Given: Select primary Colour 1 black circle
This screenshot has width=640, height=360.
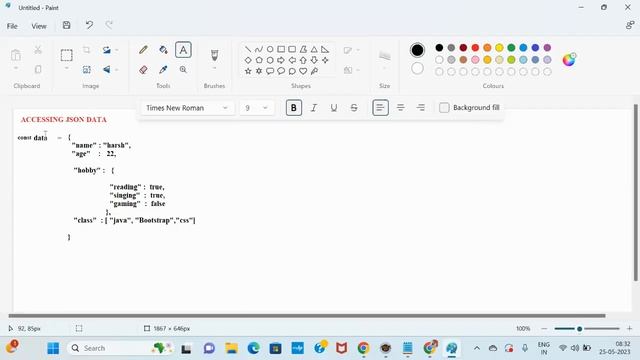Looking at the screenshot, I should click(x=417, y=50).
